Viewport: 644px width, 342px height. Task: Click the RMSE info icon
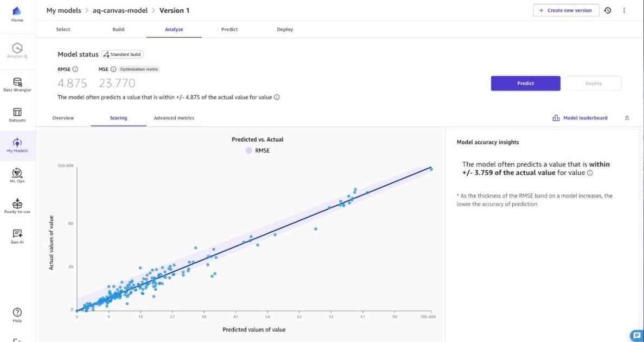75,69
